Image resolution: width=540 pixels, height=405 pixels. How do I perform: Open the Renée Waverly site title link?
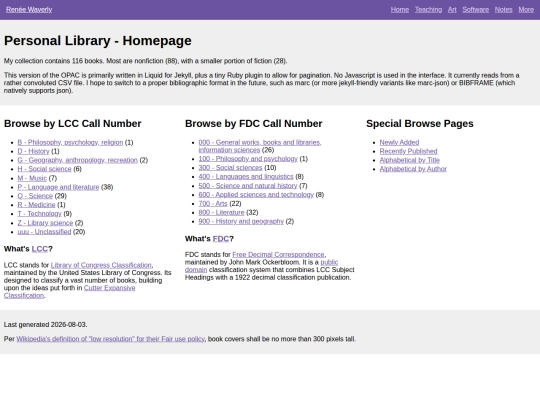point(29,10)
